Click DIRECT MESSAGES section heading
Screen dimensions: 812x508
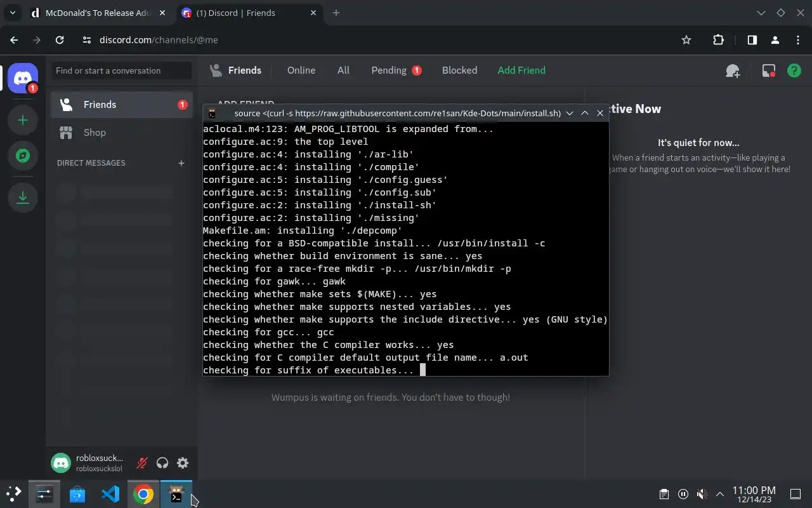(91, 163)
